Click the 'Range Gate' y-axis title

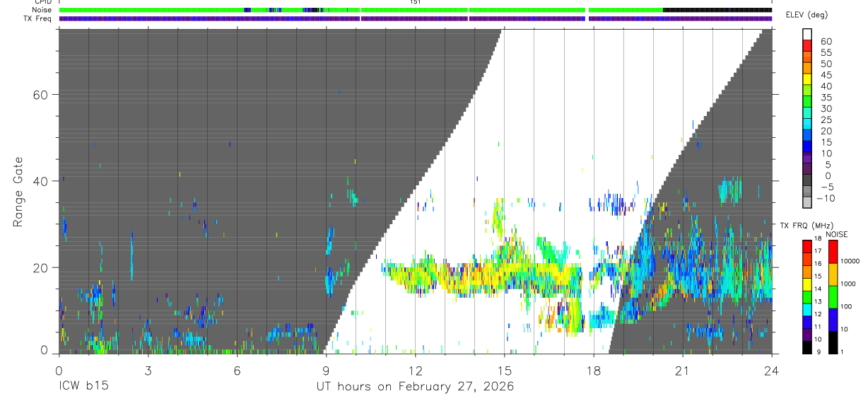coord(19,192)
